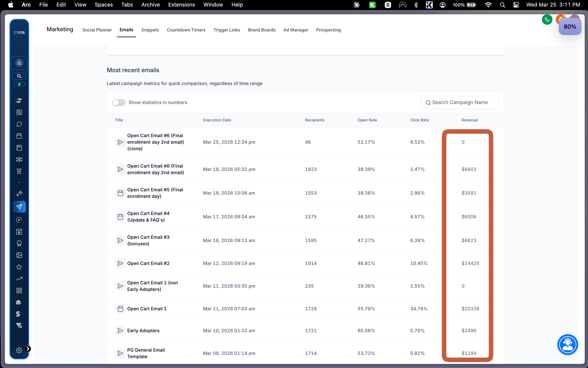Open the AI sparkle icon in sidebar
The width and height of the screenshot is (588, 368).
(x=19, y=193)
